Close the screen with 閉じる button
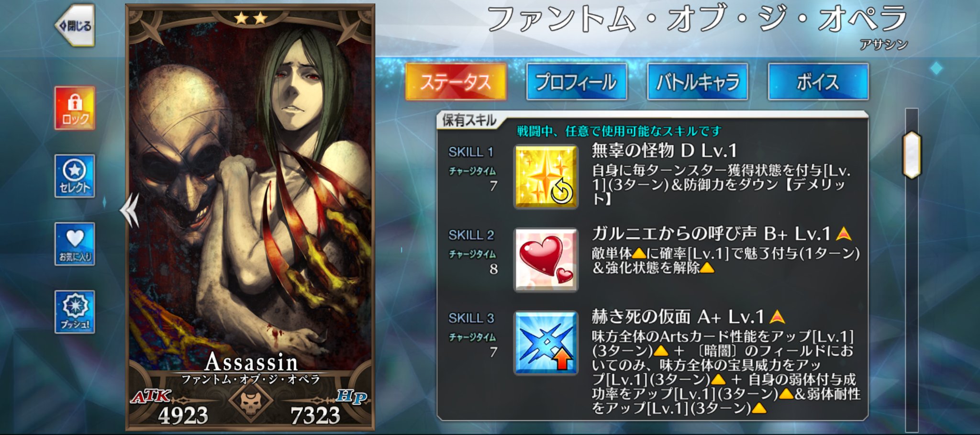 pyautogui.click(x=75, y=26)
